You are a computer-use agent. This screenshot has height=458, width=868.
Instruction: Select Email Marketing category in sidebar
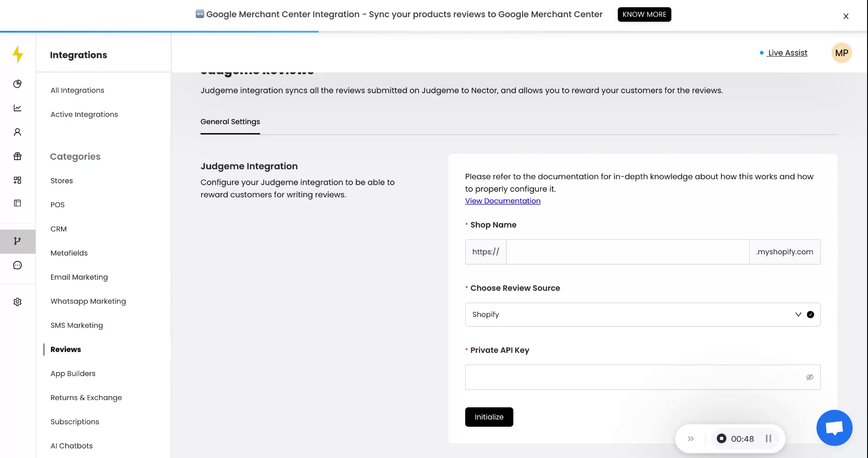(79, 277)
